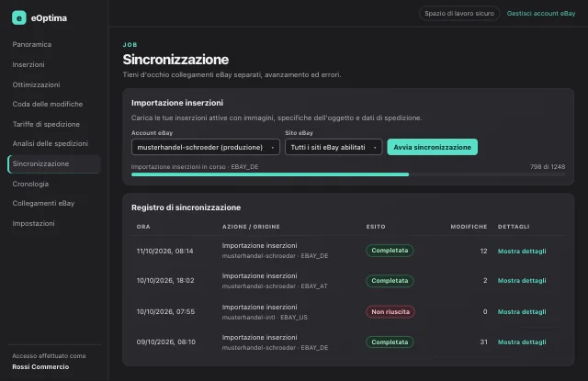Click the 'Importazione inserzioni in corso · EBAY_DE' status
The image size is (588, 381).
point(195,167)
